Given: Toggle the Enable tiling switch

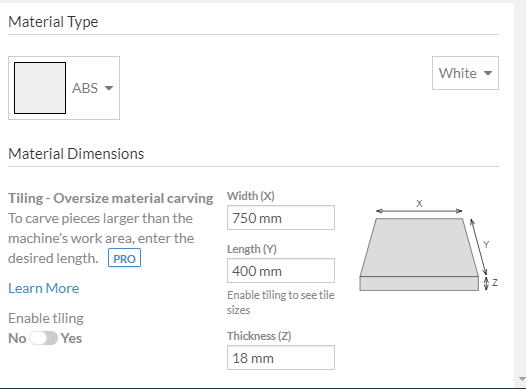Looking at the screenshot, I should click(44, 338).
